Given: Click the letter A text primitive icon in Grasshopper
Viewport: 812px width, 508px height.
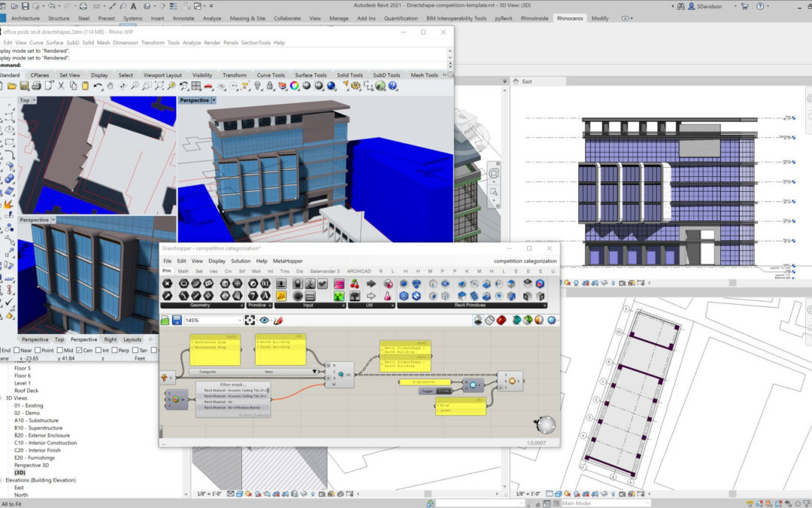Looking at the screenshot, I should [265, 296].
